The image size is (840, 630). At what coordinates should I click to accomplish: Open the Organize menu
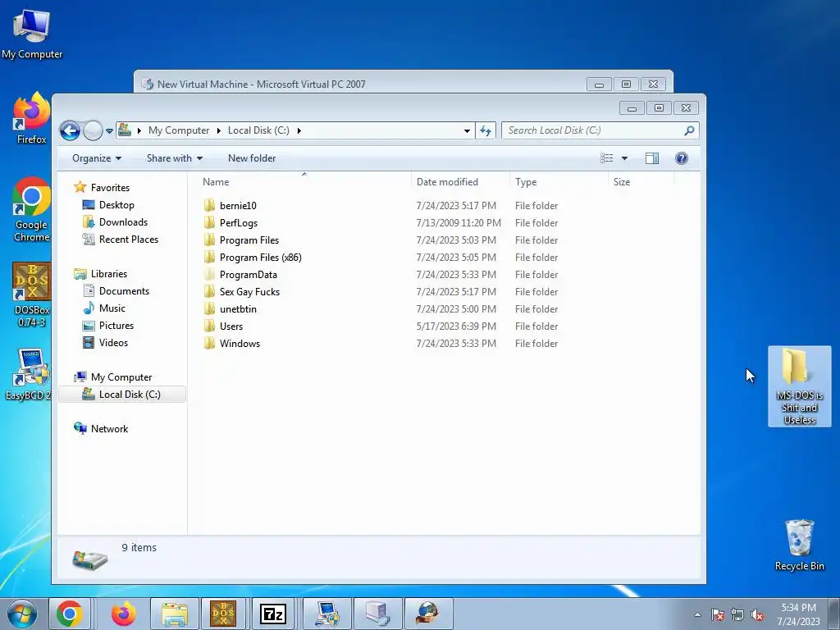(97, 158)
